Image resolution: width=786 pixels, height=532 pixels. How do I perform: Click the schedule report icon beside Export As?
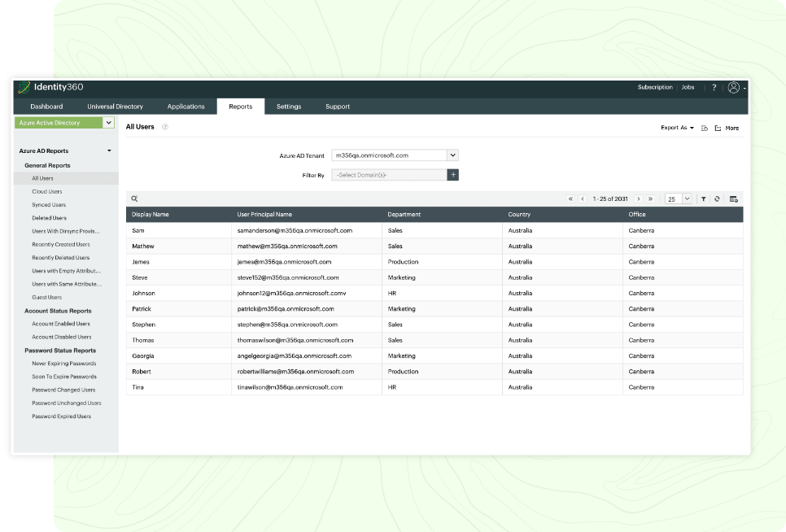click(x=705, y=129)
